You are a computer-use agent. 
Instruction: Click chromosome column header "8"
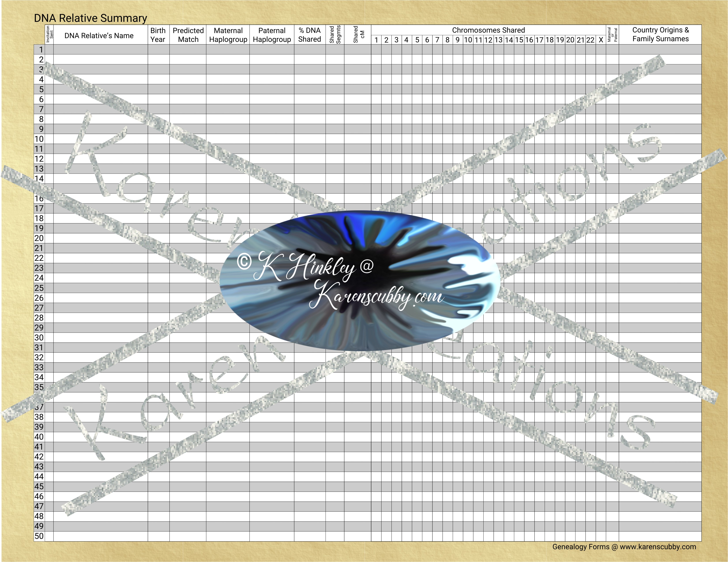(447, 40)
